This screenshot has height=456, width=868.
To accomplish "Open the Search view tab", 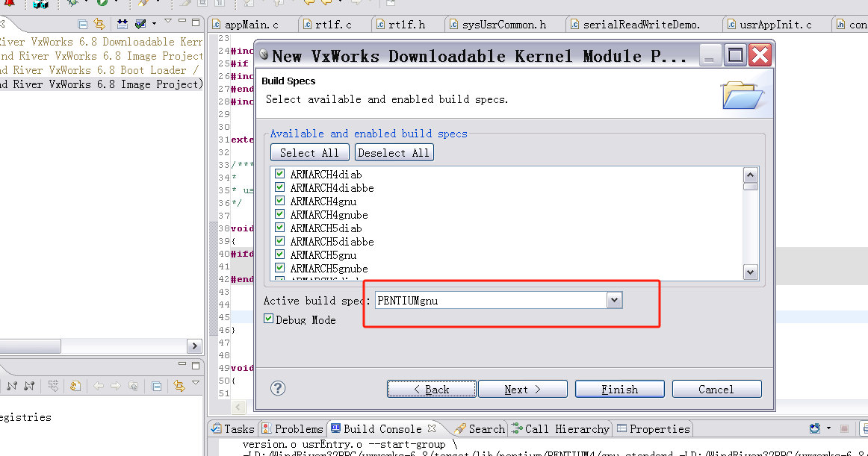I will [x=480, y=429].
